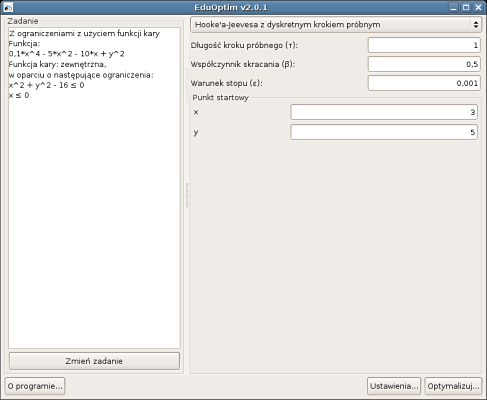Click the EduOptim v2.0.1 title bar

[231, 7]
